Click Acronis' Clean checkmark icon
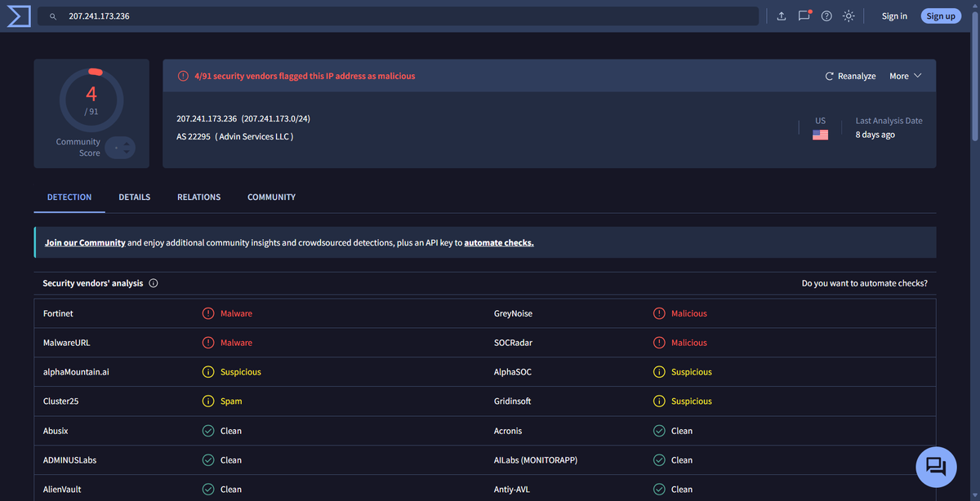980x501 pixels. click(659, 431)
